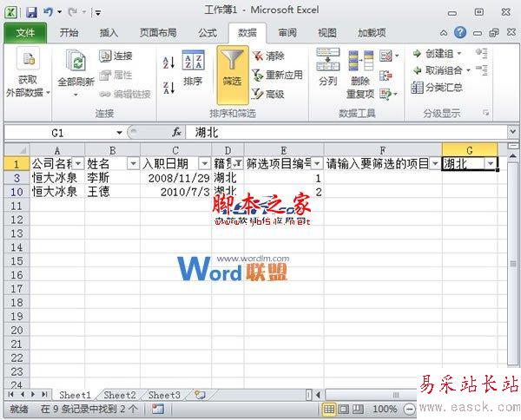
Task: Select Page Break Preview button in status bar
Action: point(358,409)
